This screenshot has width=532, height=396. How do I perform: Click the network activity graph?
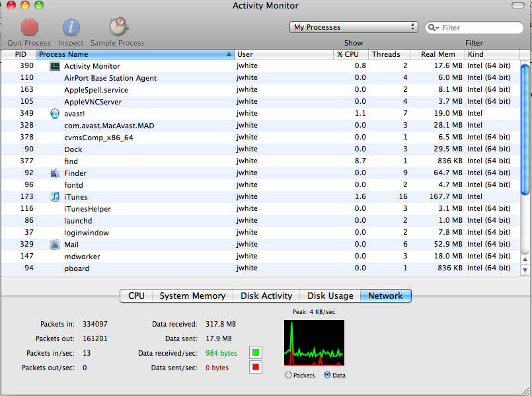point(314,342)
